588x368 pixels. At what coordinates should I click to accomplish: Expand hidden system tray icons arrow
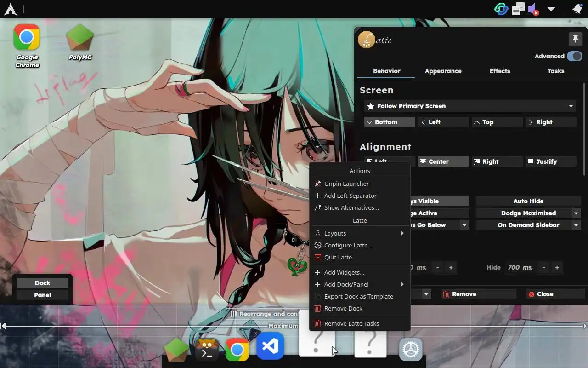click(x=551, y=9)
